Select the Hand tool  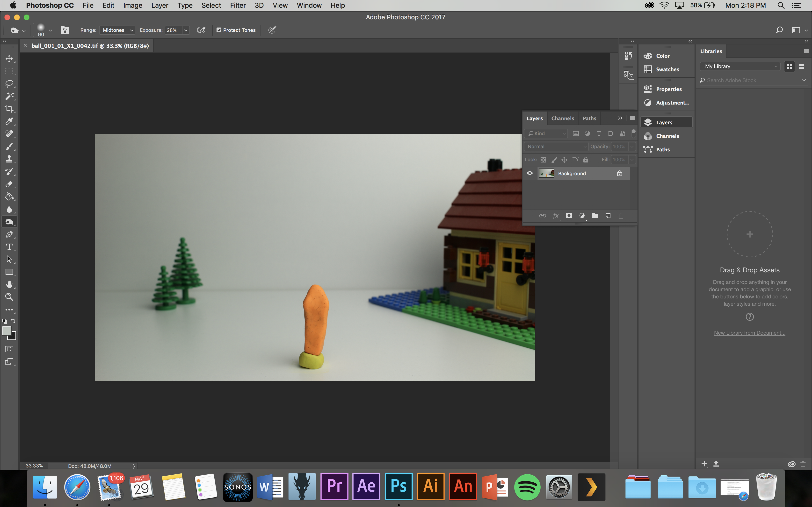[x=9, y=285]
